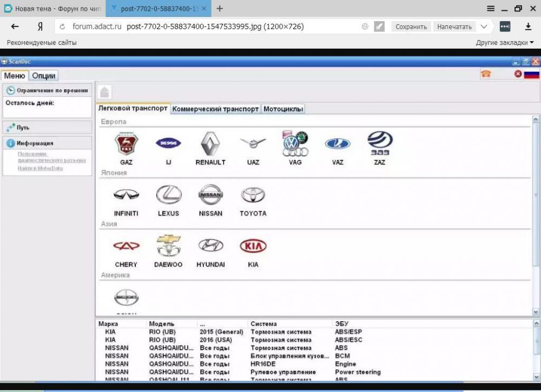Viewport: 541px width, 392px height.
Task: Select the GAZ brand logo
Action: 126,144
